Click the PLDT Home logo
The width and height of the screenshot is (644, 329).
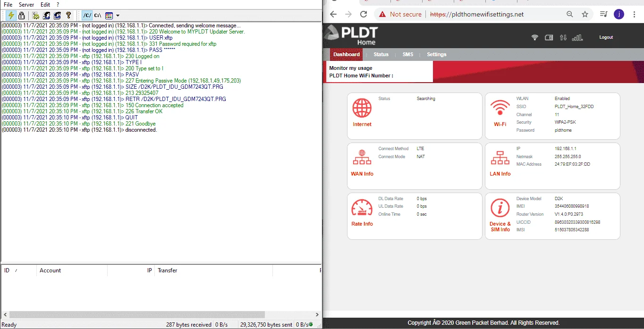point(351,35)
